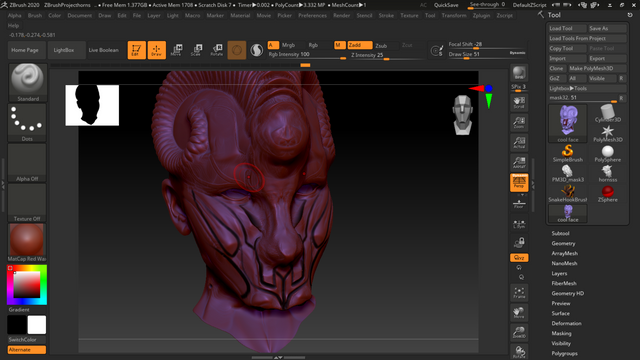The height and width of the screenshot is (360, 640).
Task: Toggle XYZ rotation mode
Action: click(x=519, y=258)
